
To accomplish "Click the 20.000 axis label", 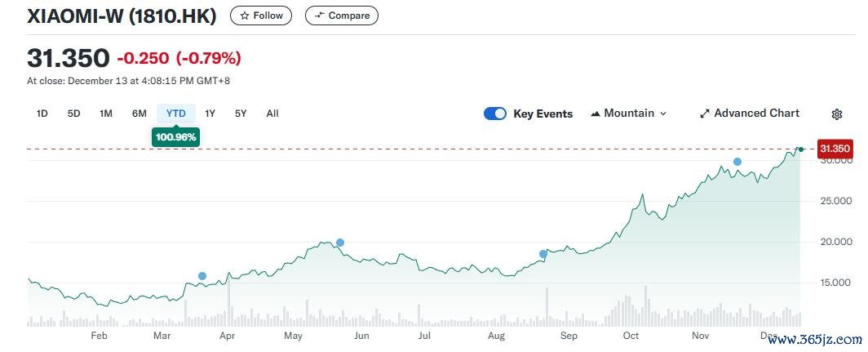I will pos(835,242).
